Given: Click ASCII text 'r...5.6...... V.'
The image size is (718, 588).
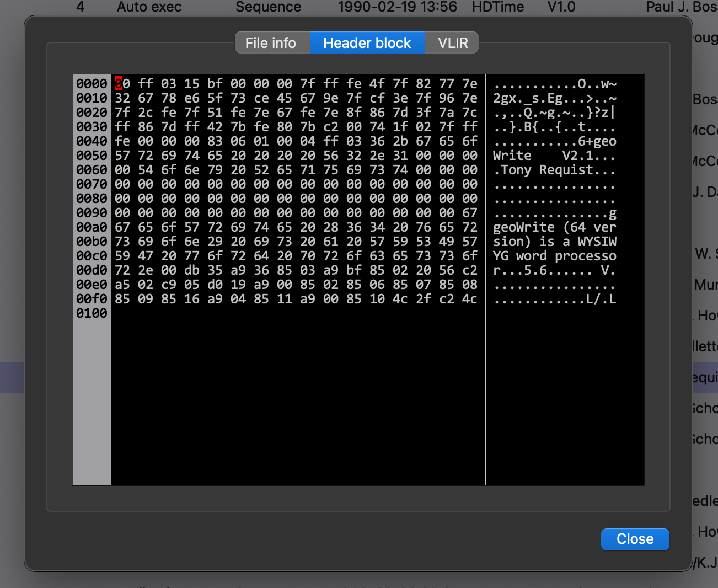Looking at the screenshot, I should (555, 270).
